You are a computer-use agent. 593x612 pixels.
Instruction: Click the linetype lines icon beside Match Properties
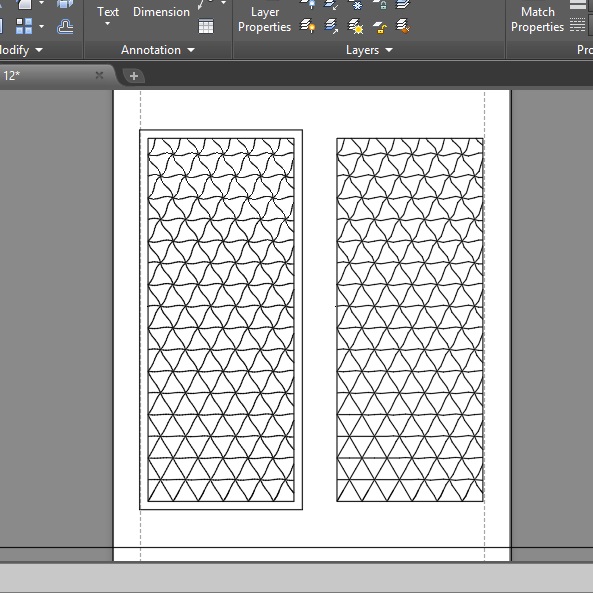577,25
